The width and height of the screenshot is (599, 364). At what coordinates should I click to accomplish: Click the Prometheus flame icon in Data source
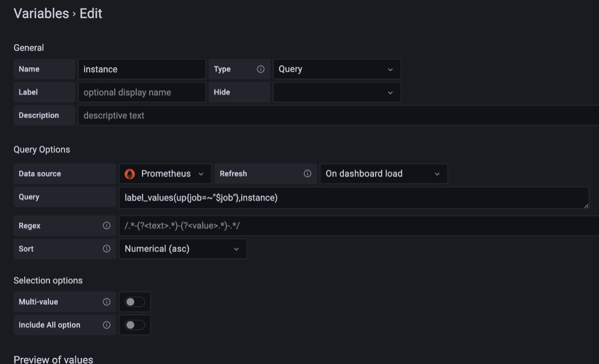coord(131,173)
